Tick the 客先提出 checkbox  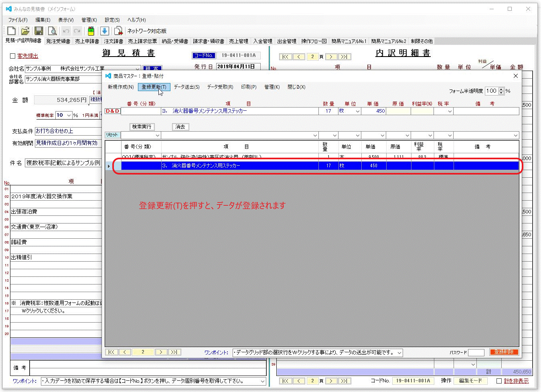12,56
